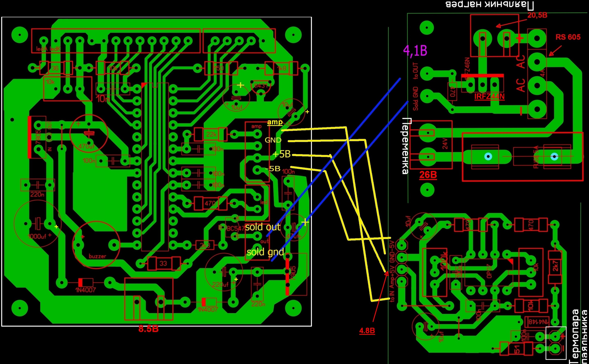The height and width of the screenshot is (364, 589).
Task: Click the magenta 4,1В label
Action: [x=415, y=51]
